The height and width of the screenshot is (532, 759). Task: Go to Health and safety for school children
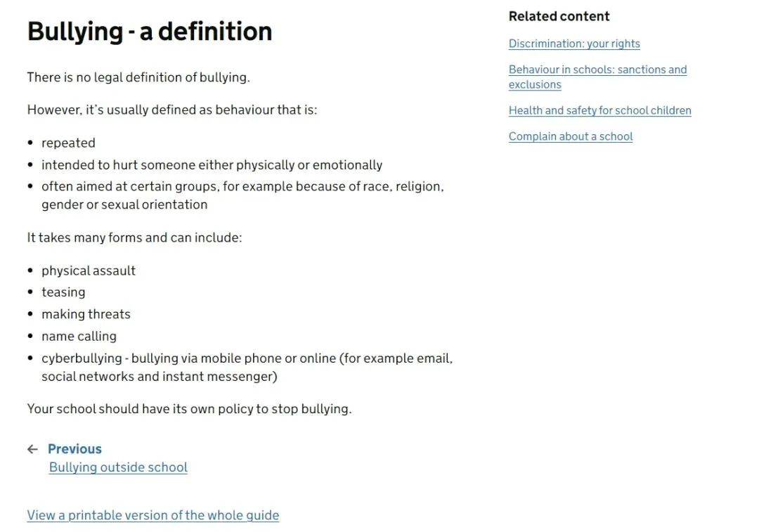599,110
